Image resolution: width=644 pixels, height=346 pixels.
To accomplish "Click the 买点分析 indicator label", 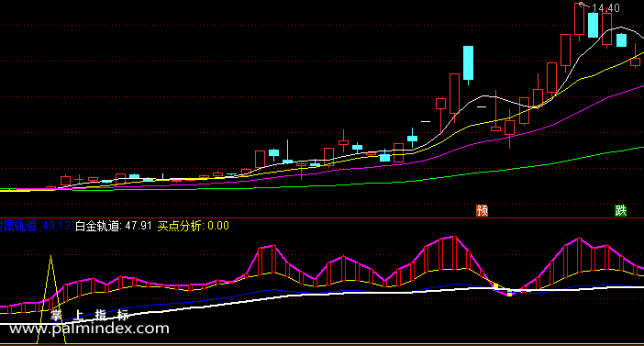I will tap(180, 226).
